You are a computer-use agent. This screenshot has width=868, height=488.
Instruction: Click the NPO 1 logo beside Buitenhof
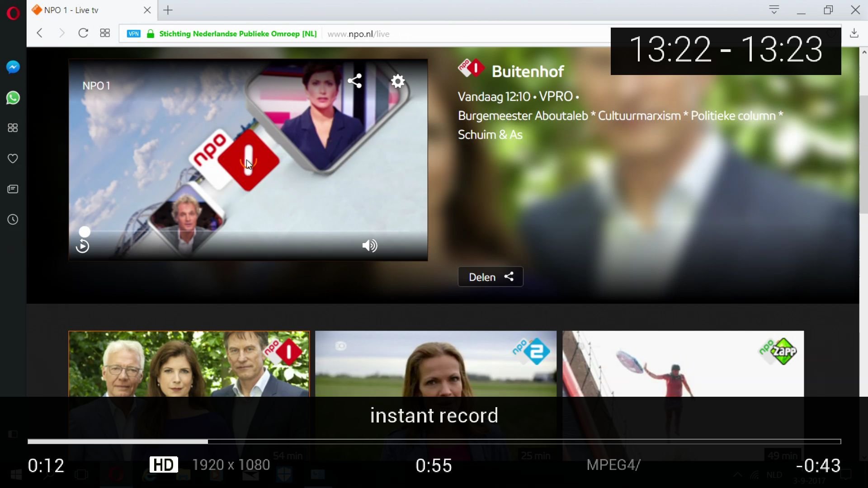[x=471, y=68]
